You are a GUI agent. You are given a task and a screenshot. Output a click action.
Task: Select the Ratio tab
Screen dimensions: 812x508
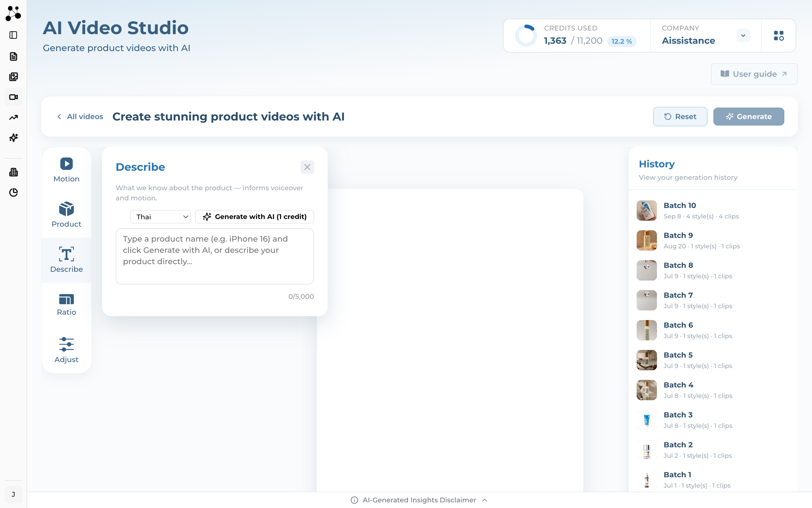67,305
